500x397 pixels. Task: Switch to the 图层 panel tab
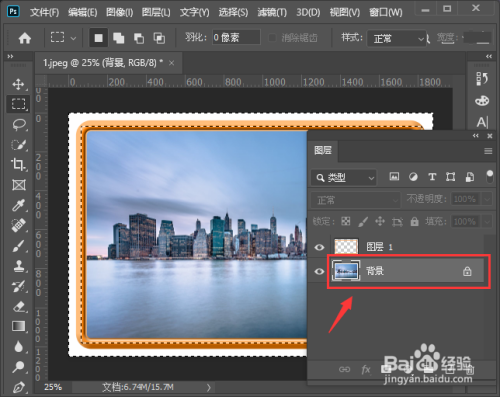[x=323, y=151]
